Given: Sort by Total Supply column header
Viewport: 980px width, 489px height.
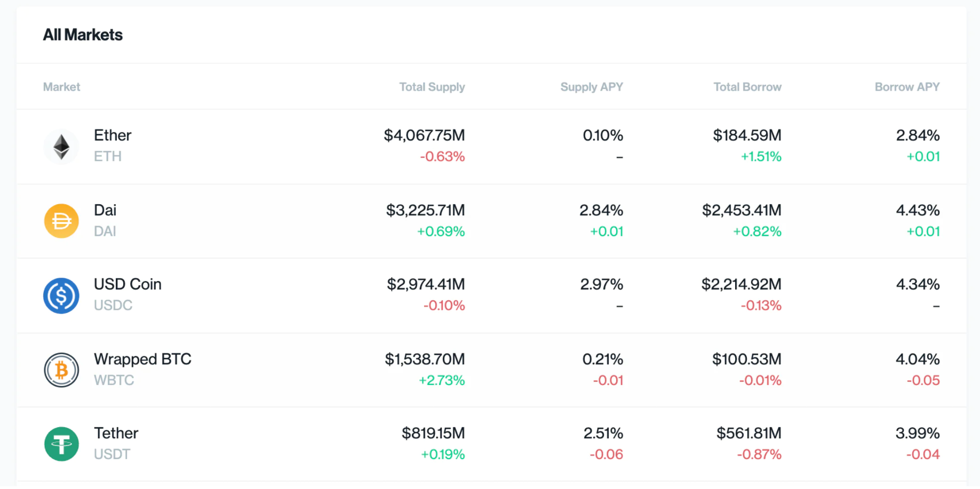Looking at the screenshot, I should (x=432, y=87).
